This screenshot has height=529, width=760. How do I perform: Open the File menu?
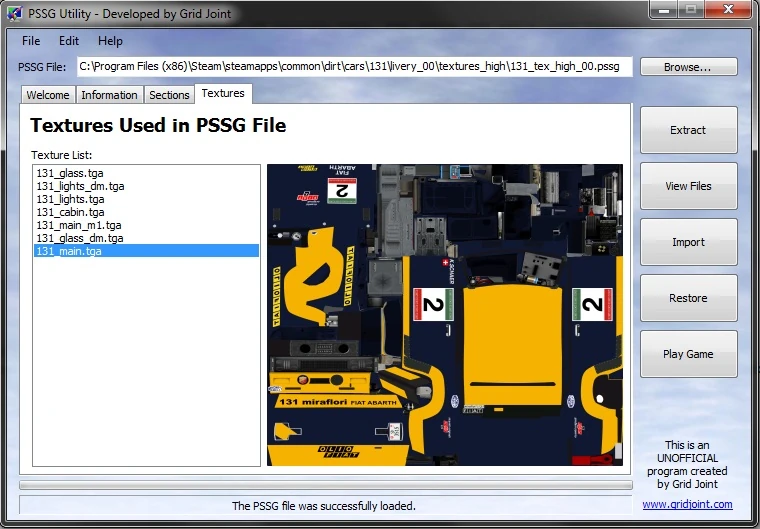pyautogui.click(x=31, y=41)
